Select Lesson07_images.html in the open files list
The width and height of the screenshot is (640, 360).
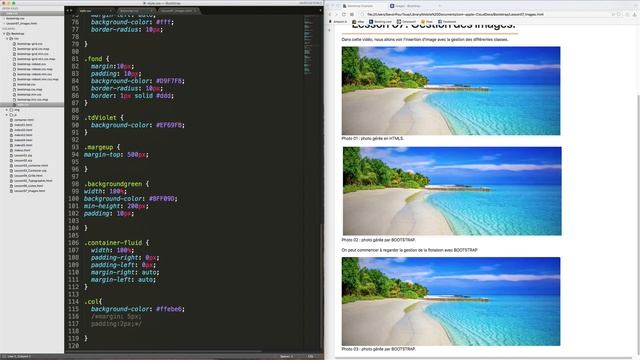pos(22,23)
